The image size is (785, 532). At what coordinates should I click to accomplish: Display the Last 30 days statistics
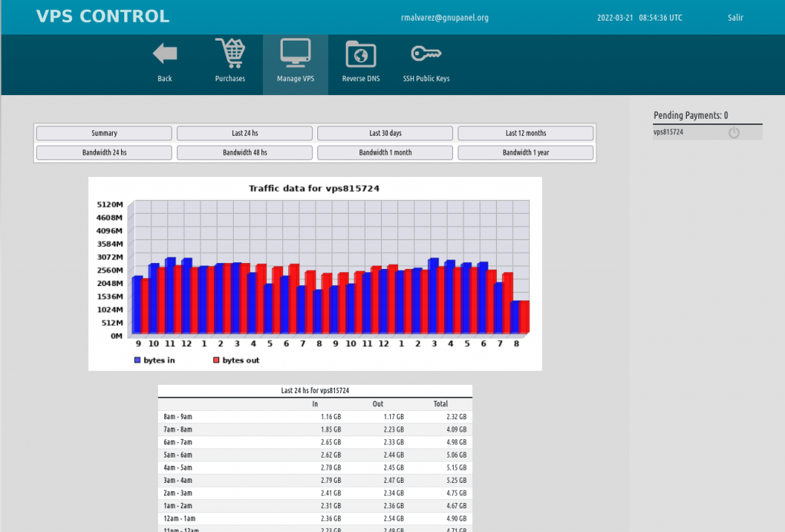pyautogui.click(x=385, y=133)
